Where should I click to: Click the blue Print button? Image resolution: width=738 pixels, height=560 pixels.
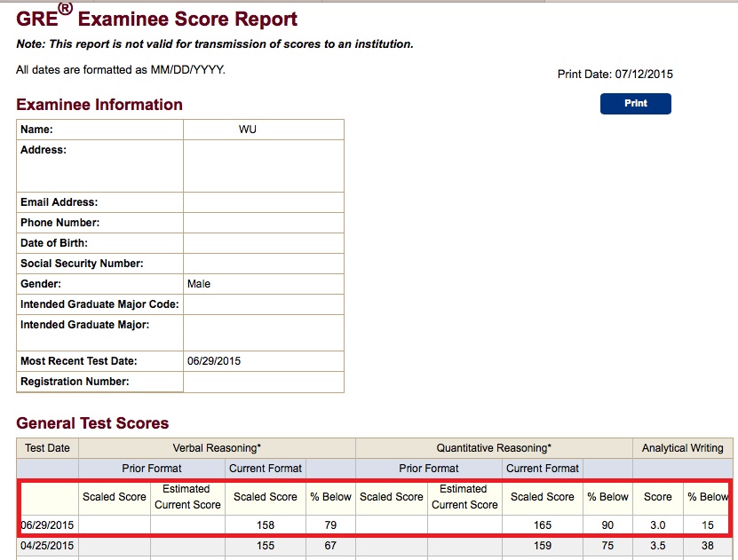[x=635, y=104]
